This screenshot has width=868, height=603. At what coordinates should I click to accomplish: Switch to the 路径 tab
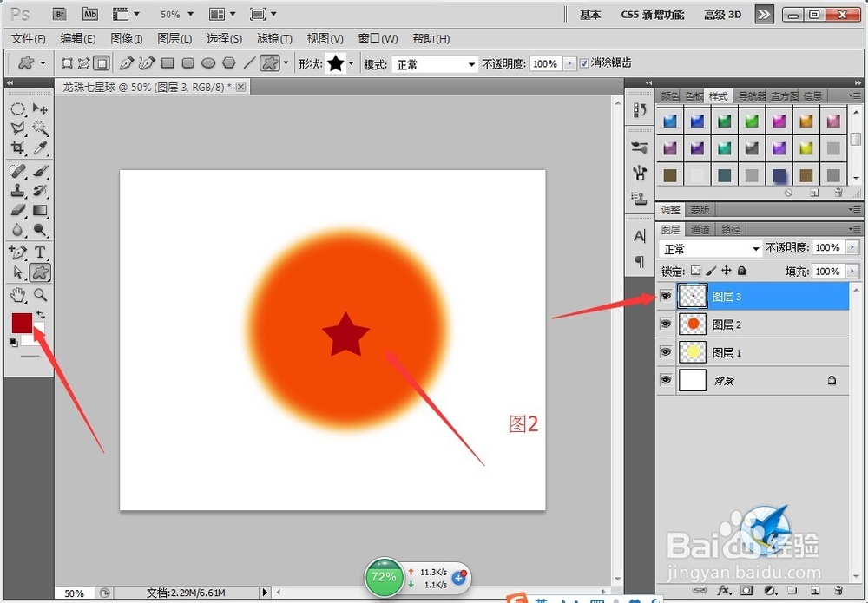731,229
